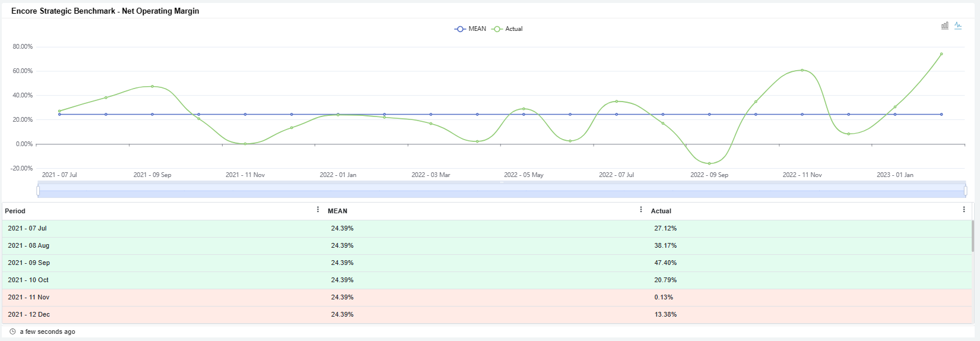Click the table's vertical scrollbar

pyautogui.click(x=972, y=236)
